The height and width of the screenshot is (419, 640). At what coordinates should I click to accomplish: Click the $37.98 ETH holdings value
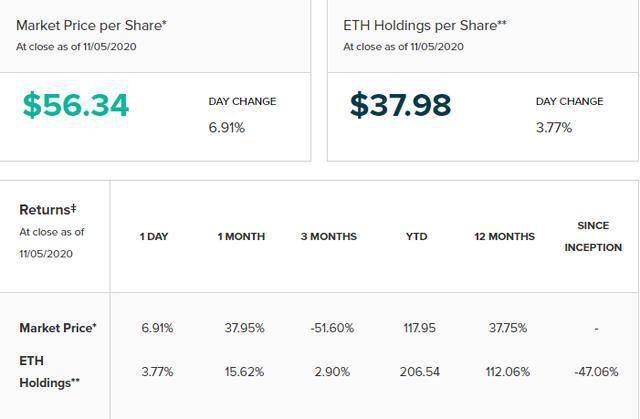[x=400, y=105]
